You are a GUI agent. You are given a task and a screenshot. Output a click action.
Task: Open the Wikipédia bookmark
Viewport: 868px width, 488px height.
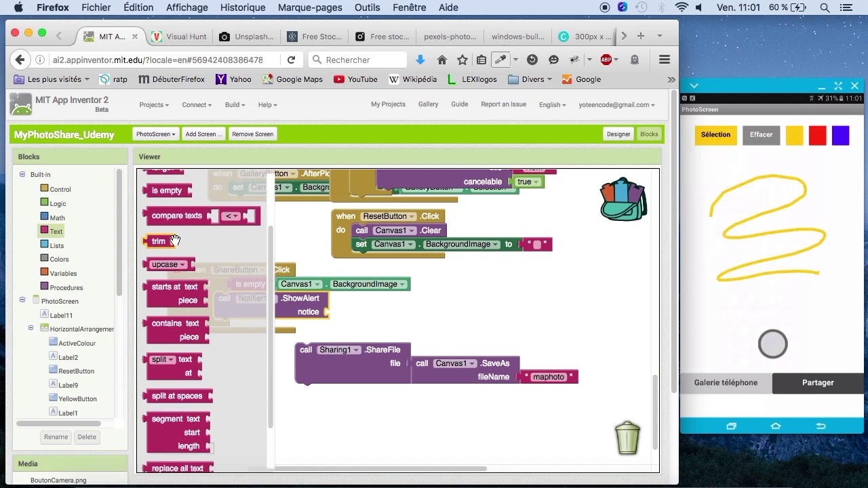[413, 79]
